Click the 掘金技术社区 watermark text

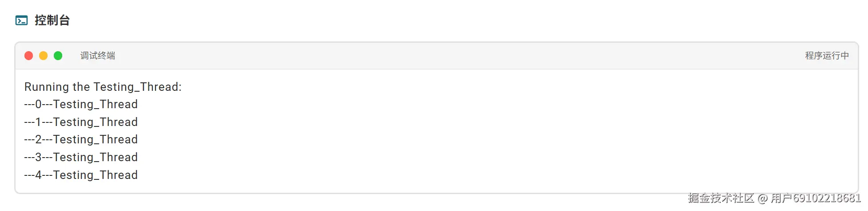721,198
